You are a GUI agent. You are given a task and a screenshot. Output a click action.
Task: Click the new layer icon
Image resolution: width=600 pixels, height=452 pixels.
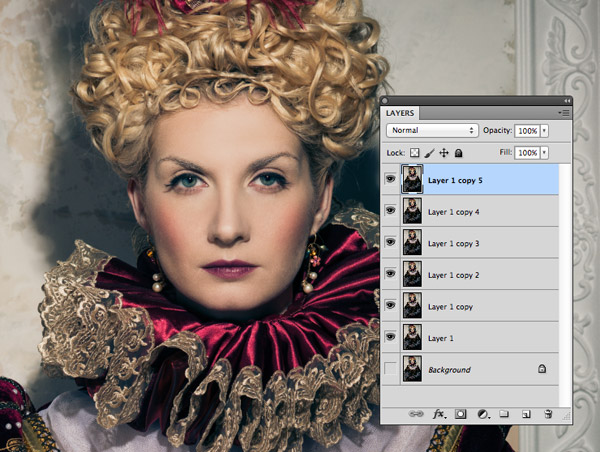(526, 413)
